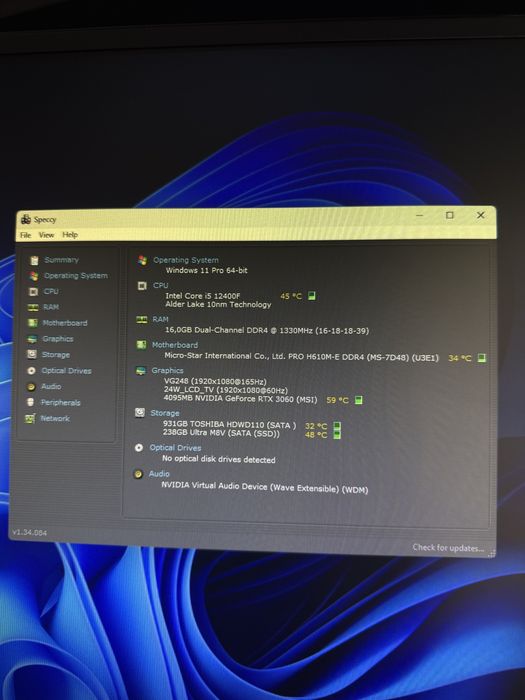The width and height of the screenshot is (525, 700).
Task: Select Graphics in the sidebar
Action: 58,339
